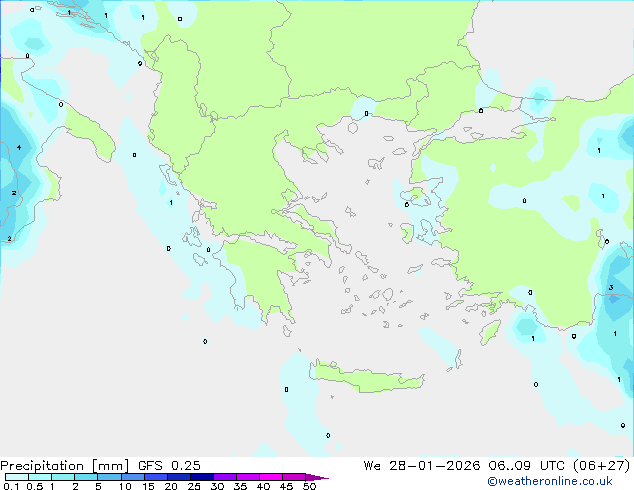This screenshot has height=490, width=634.
Task: Click the above-50 arrow tip of the legend
Action: pos(317,477)
